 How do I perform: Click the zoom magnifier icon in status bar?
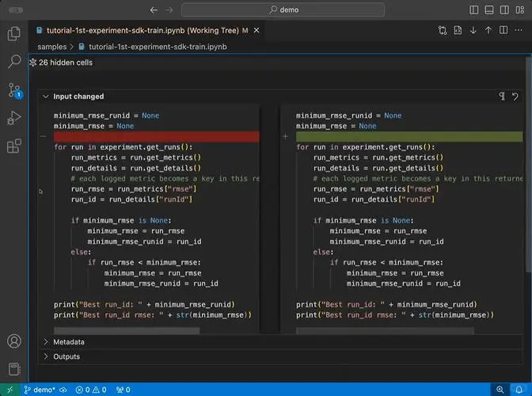pos(500,390)
